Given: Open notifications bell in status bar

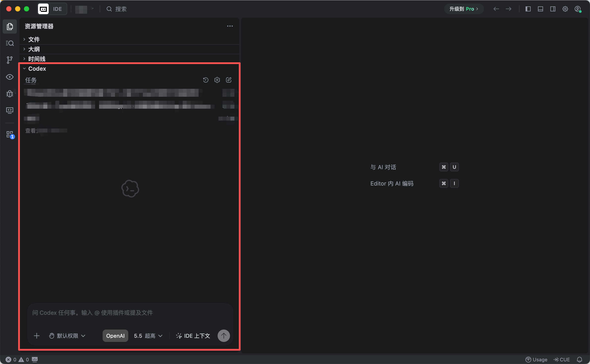Looking at the screenshot, I should (579, 359).
